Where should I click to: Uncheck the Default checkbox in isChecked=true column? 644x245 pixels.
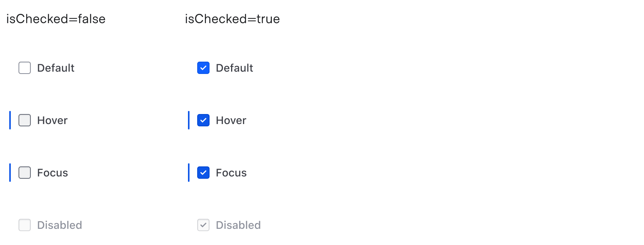pos(203,68)
